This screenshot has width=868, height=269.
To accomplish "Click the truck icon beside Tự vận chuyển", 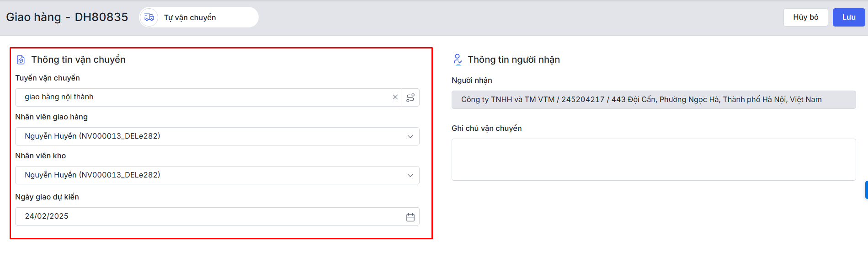I will 149,17.
